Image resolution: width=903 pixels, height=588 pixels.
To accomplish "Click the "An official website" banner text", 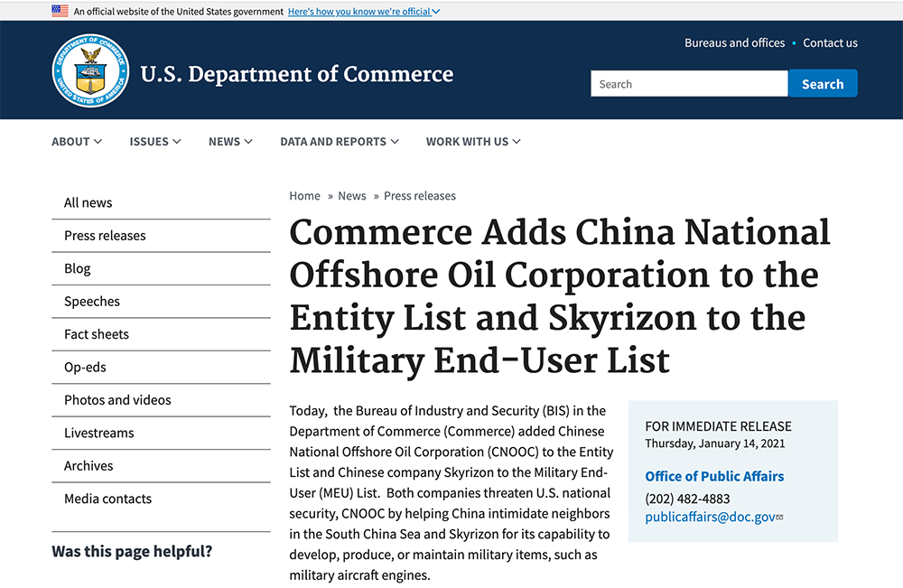I will tap(179, 12).
